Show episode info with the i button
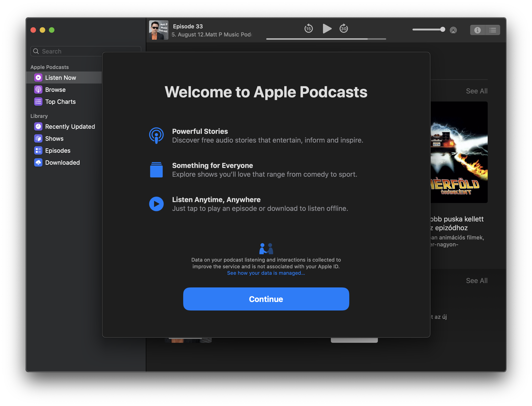The height and width of the screenshot is (406, 532). [477, 30]
